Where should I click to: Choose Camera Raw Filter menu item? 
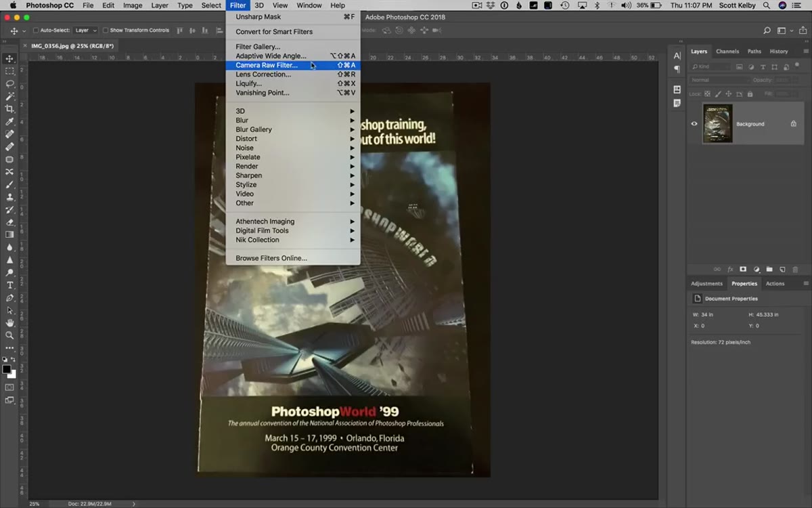293,65
